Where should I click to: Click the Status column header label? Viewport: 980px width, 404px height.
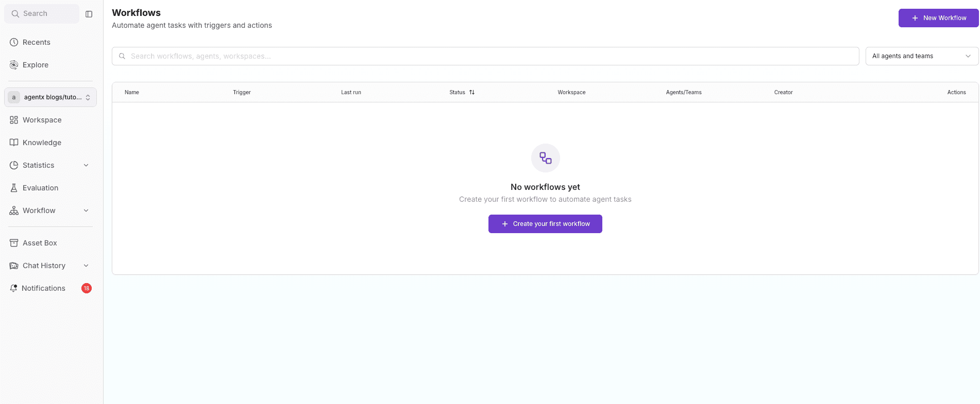pyautogui.click(x=457, y=92)
